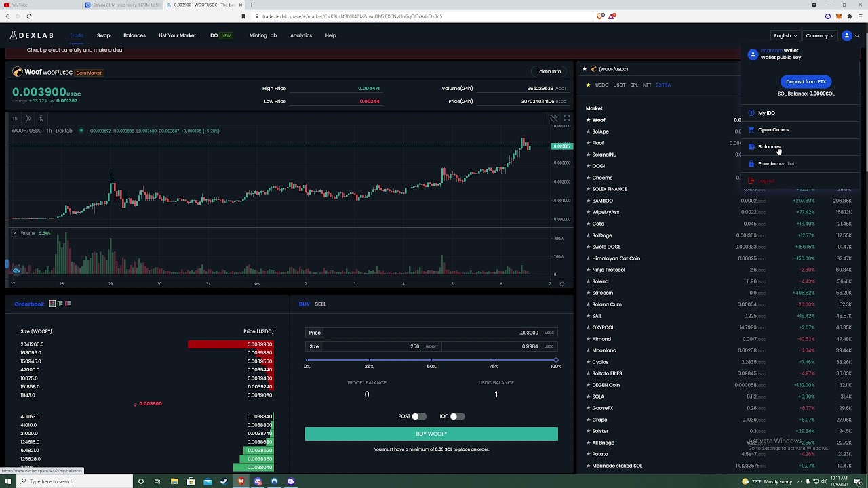The height and width of the screenshot is (488, 868).
Task: Click the red Logout icon
Action: 751,181
